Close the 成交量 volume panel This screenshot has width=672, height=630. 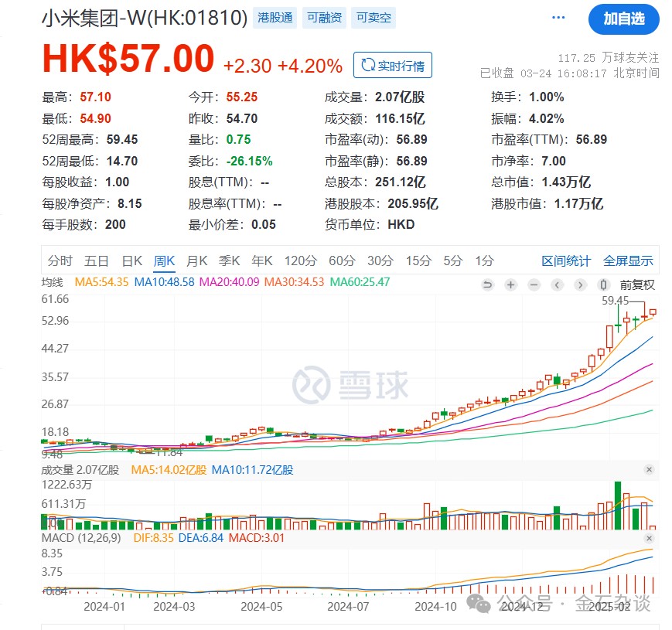649,470
